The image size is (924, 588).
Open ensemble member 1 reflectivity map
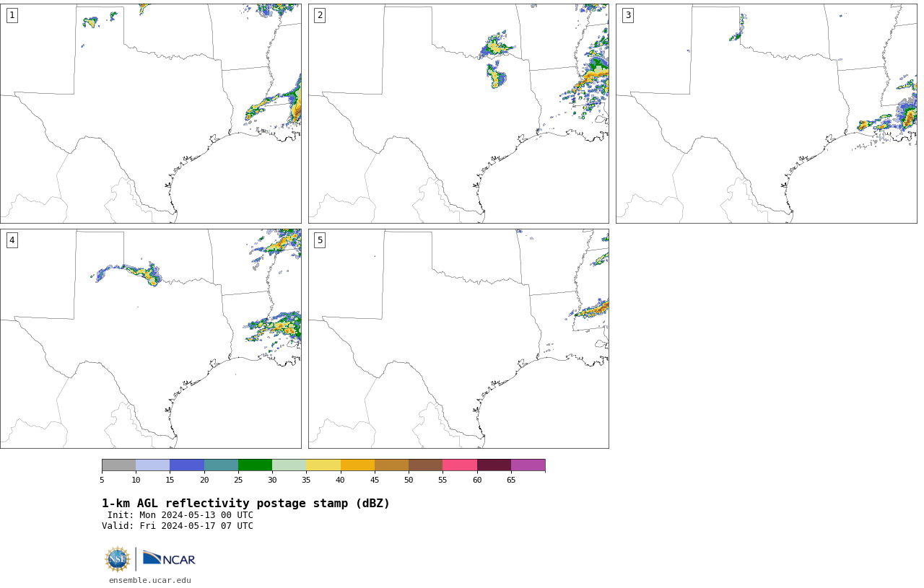pos(150,113)
